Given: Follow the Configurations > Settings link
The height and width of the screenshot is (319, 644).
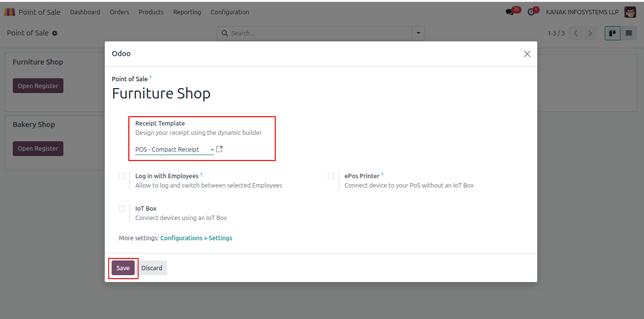Looking at the screenshot, I should coord(196,238).
